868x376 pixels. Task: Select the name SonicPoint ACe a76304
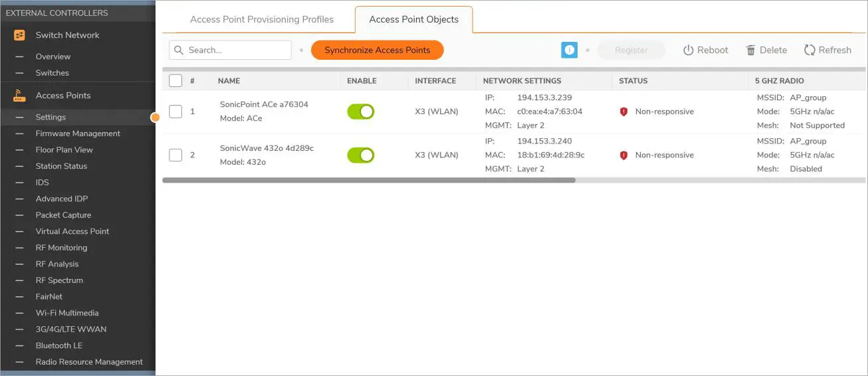tap(264, 105)
